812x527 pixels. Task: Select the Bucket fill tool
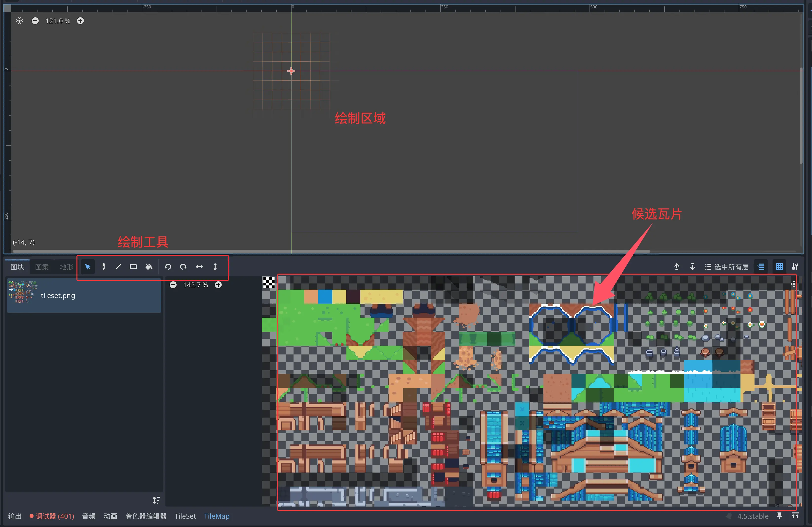coord(149,267)
